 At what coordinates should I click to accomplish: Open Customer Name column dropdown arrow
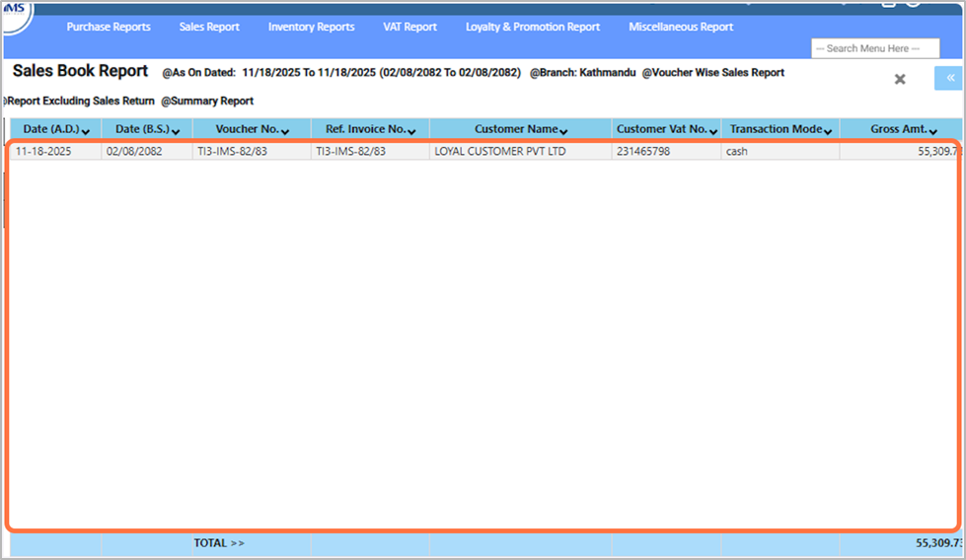point(563,131)
